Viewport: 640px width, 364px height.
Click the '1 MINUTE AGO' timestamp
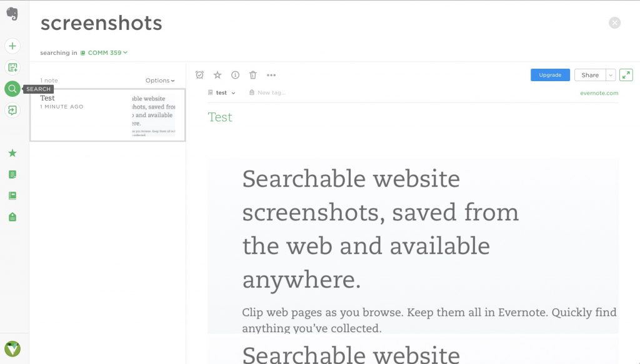[62, 107]
